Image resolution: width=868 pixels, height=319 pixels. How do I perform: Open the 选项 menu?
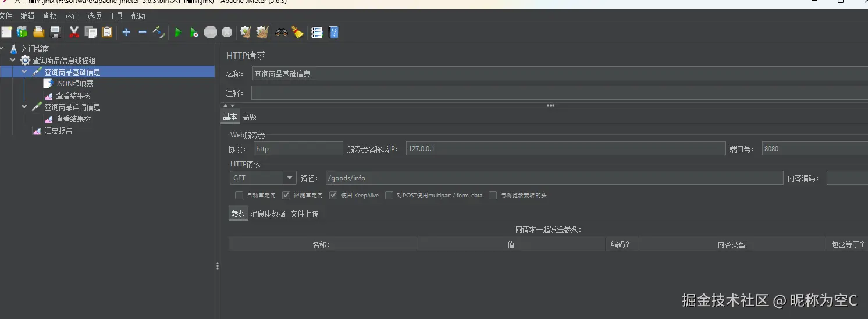tap(94, 16)
